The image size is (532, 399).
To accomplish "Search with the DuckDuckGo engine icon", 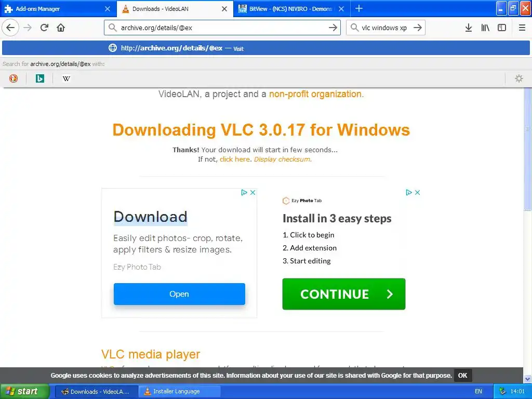I will [13, 79].
